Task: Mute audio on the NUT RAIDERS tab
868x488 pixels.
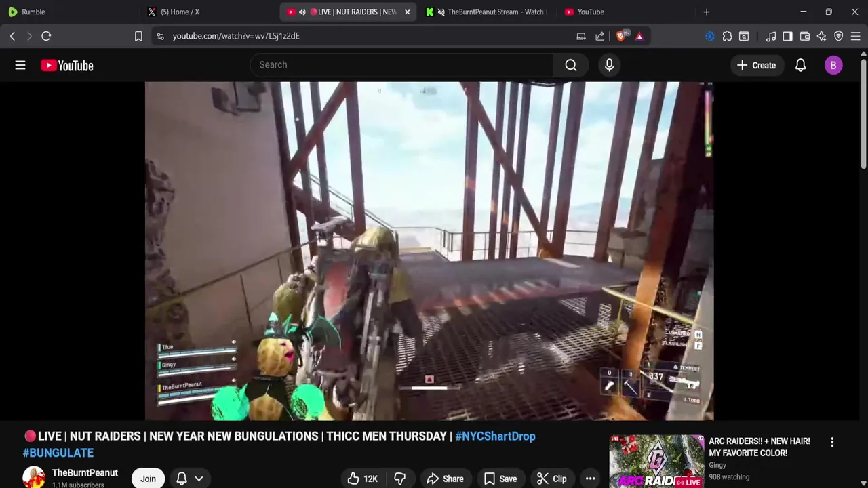Action: [x=302, y=12]
